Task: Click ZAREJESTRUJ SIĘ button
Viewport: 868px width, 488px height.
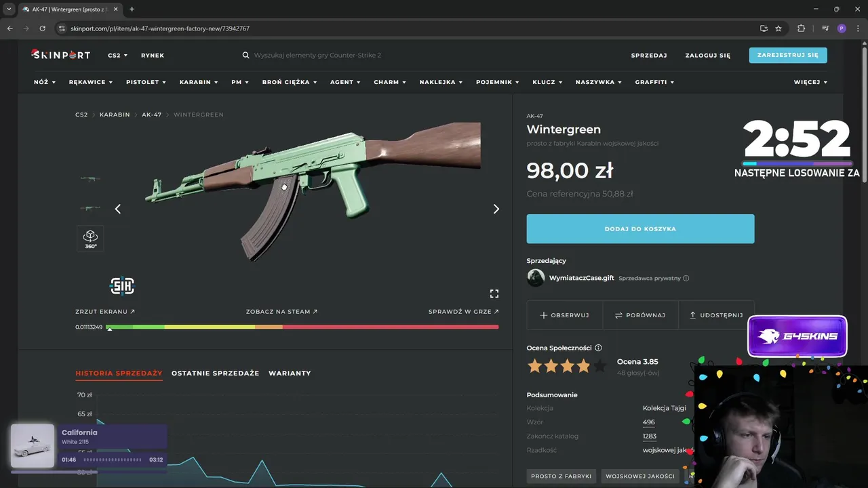Action: 787,55
